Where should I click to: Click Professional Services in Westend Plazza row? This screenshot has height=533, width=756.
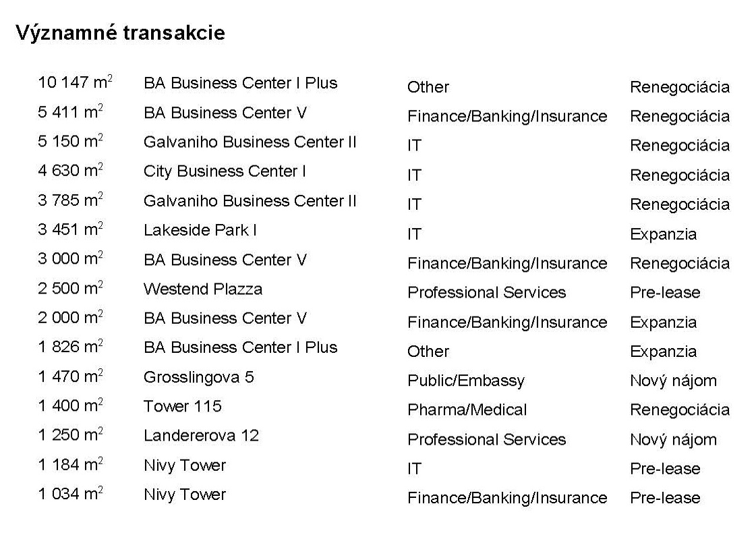[x=486, y=292]
